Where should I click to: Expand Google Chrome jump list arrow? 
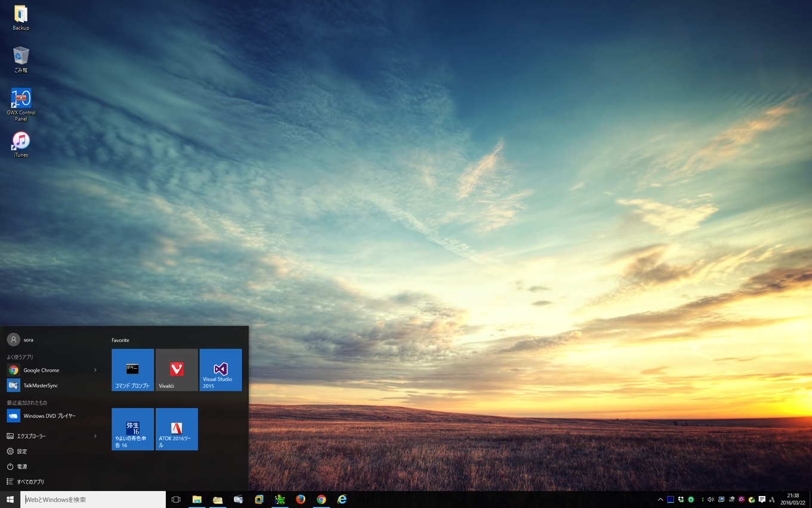coord(95,370)
